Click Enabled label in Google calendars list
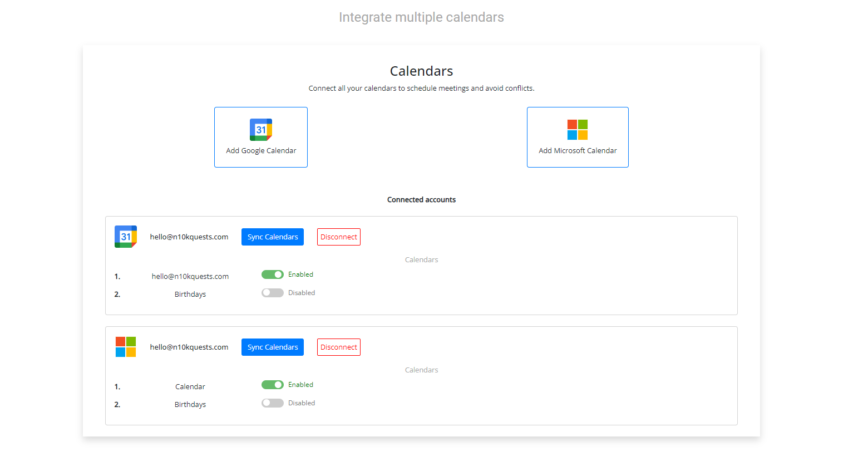Screen dimensions: 868x466 point(300,274)
